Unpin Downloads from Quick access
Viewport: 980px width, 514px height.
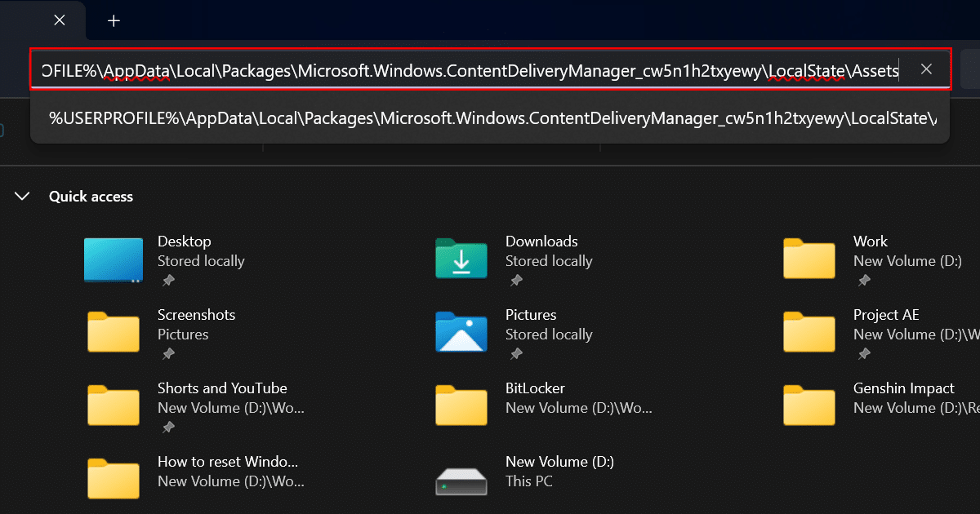tap(515, 280)
